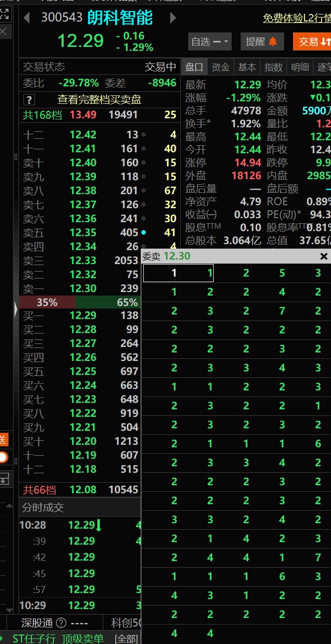The image size is (331, 644).
Task: Switch to the 指数 tab
Action: 274,67
